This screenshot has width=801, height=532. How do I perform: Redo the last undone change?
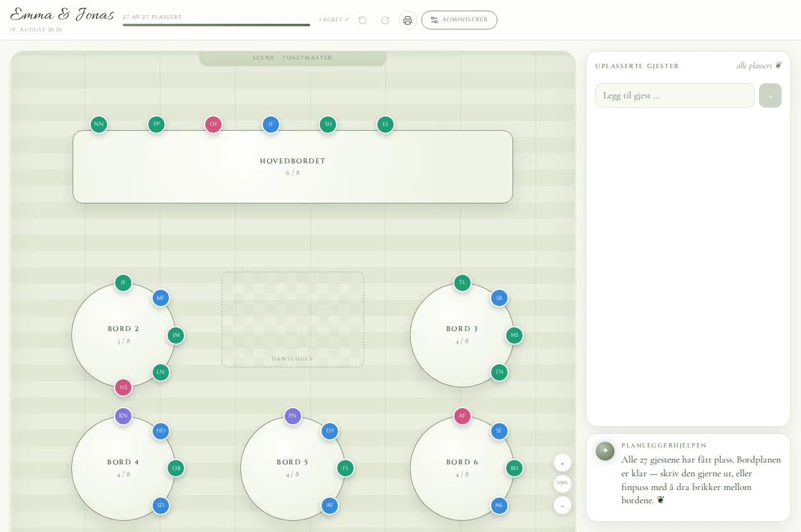(x=385, y=20)
